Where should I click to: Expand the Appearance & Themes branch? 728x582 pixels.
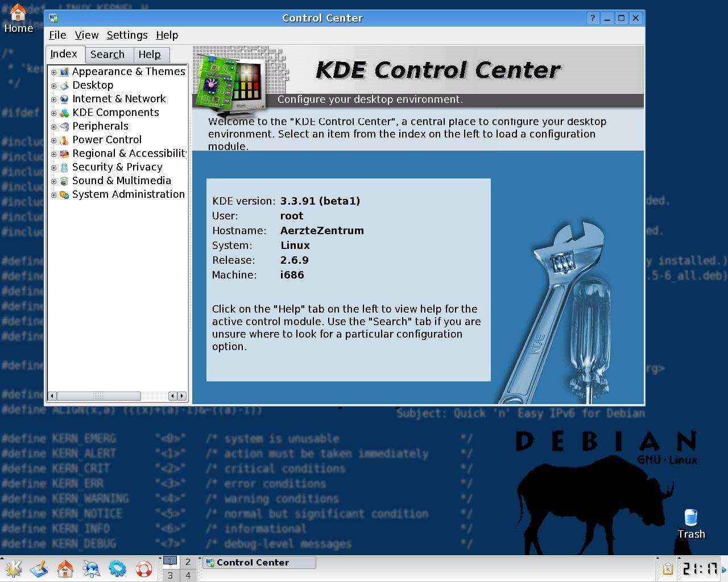53,72
